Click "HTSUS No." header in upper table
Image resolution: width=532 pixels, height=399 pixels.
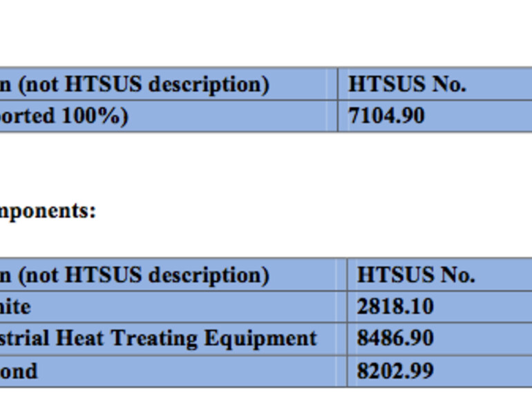[407, 84]
